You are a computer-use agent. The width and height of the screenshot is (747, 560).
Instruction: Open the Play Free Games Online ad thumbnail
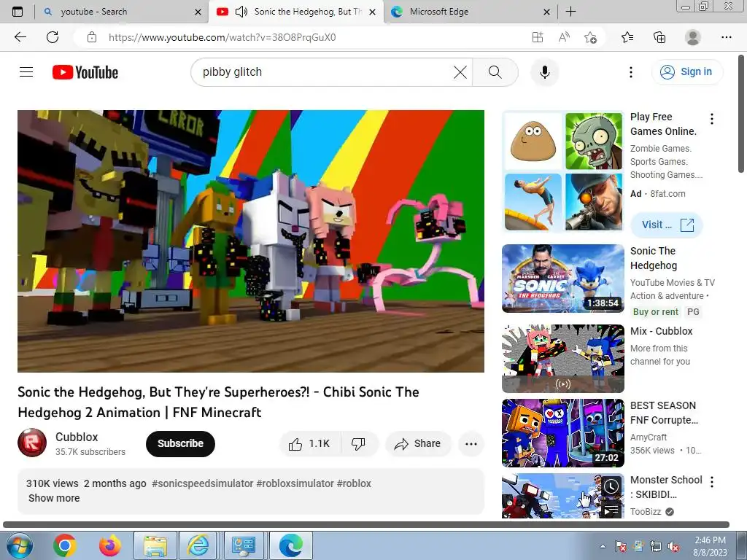coord(563,171)
